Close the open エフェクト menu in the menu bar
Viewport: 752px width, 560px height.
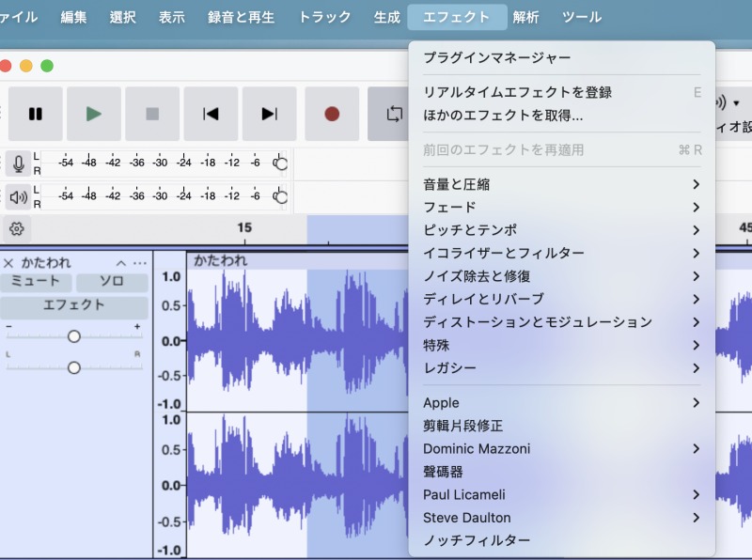457,17
